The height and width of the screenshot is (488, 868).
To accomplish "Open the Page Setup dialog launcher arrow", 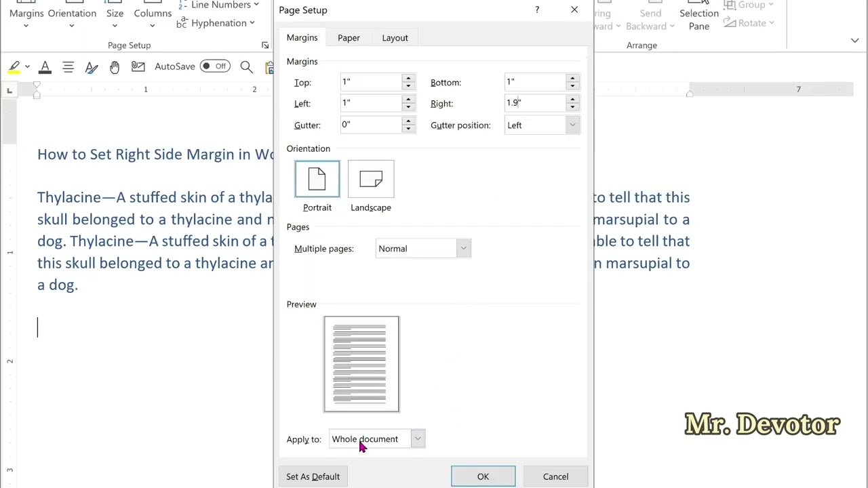I will [x=265, y=45].
